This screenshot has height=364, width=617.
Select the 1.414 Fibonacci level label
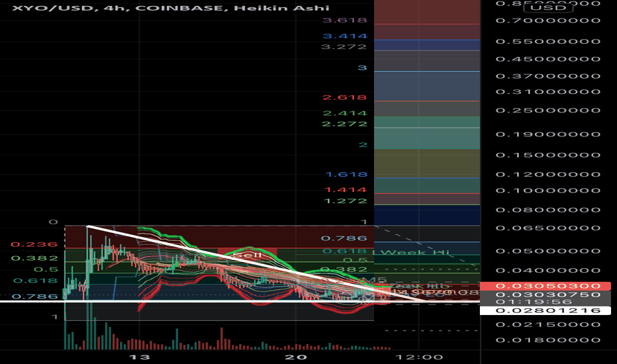click(346, 190)
